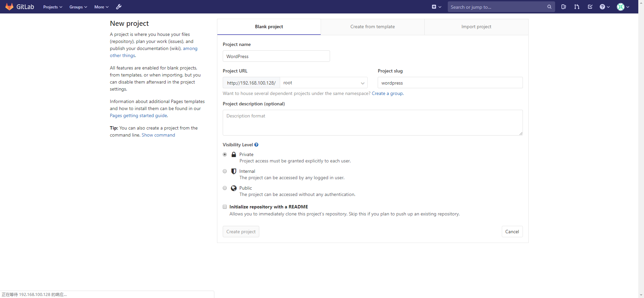Click the Show command link
This screenshot has height=298, width=644.
point(158,135)
